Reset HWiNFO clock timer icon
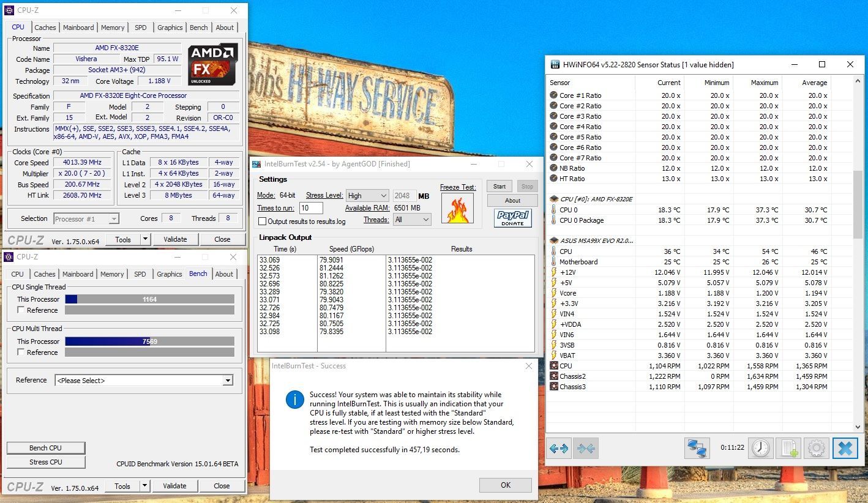868x503 pixels. pyautogui.click(x=761, y=449)
